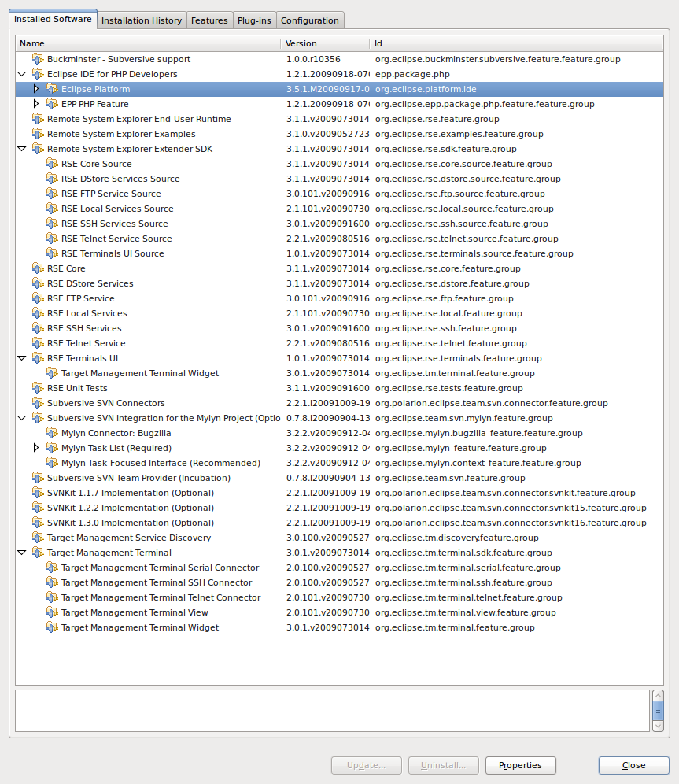
Task: Select Target Management Terminal SSH Connector row
Action: coord(339,582)
